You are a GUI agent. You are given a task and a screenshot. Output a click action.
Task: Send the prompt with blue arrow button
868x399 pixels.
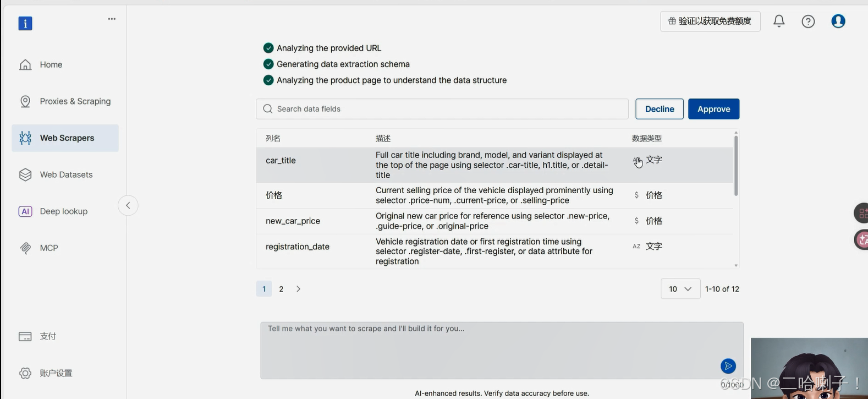tap(728, 366)
